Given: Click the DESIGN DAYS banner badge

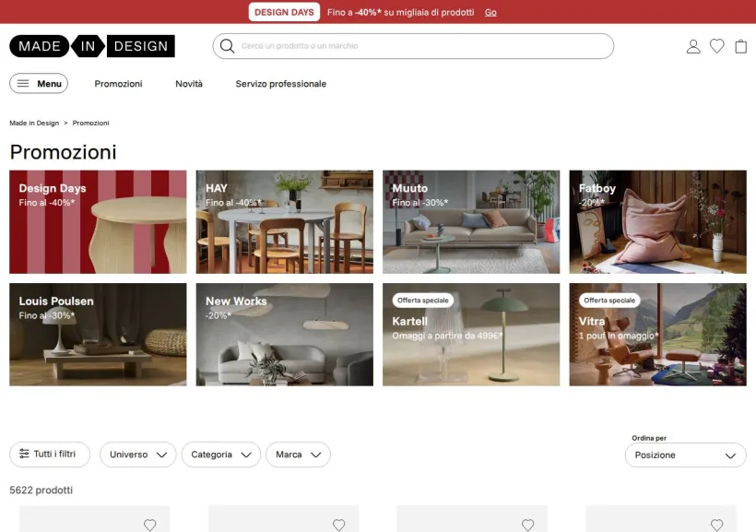Looking at the screenshot, I should tap(284, 12).
